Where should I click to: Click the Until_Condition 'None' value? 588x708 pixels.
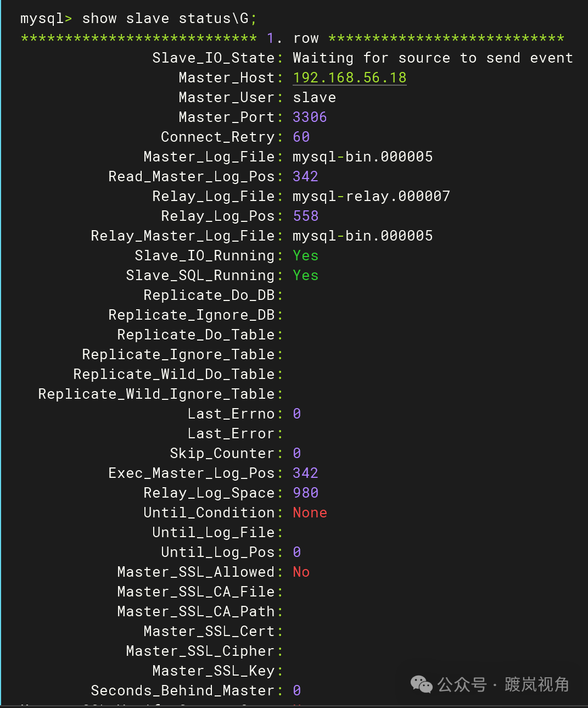point(310,512)
